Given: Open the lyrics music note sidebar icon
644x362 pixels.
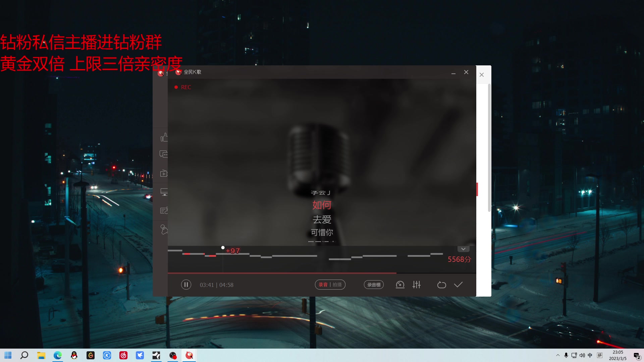Looking at the screenshot, I should [x=164, y=210].
